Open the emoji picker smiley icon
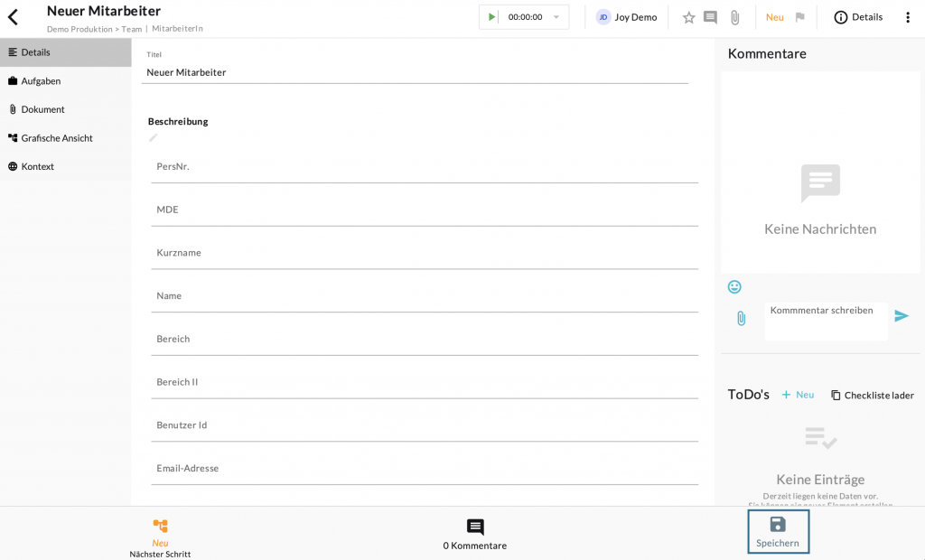 click(x=734, y=286)
